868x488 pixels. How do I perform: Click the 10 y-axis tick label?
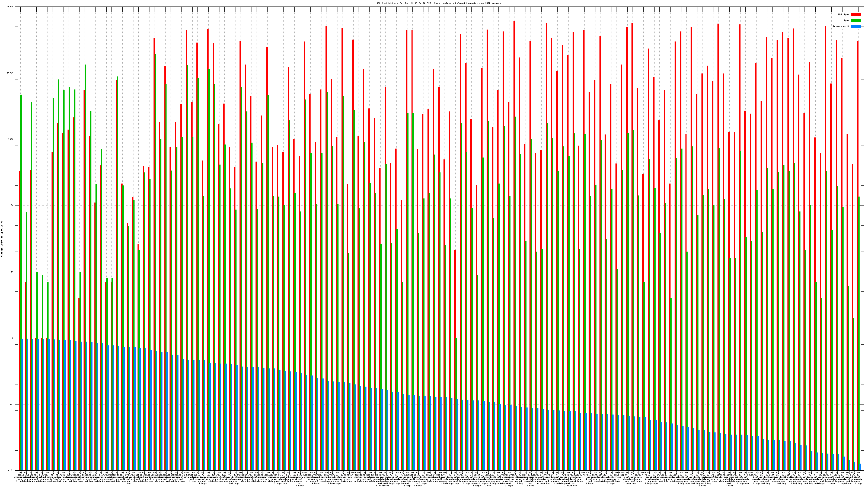click(12, 272)
